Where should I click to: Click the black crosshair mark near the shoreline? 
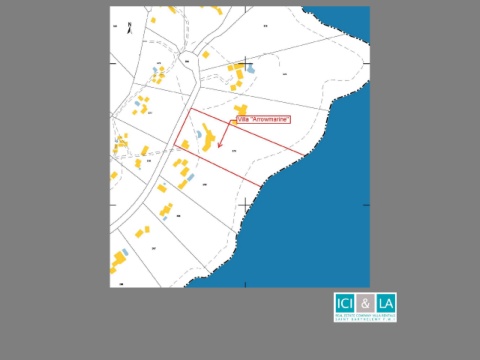click(246, 205)
